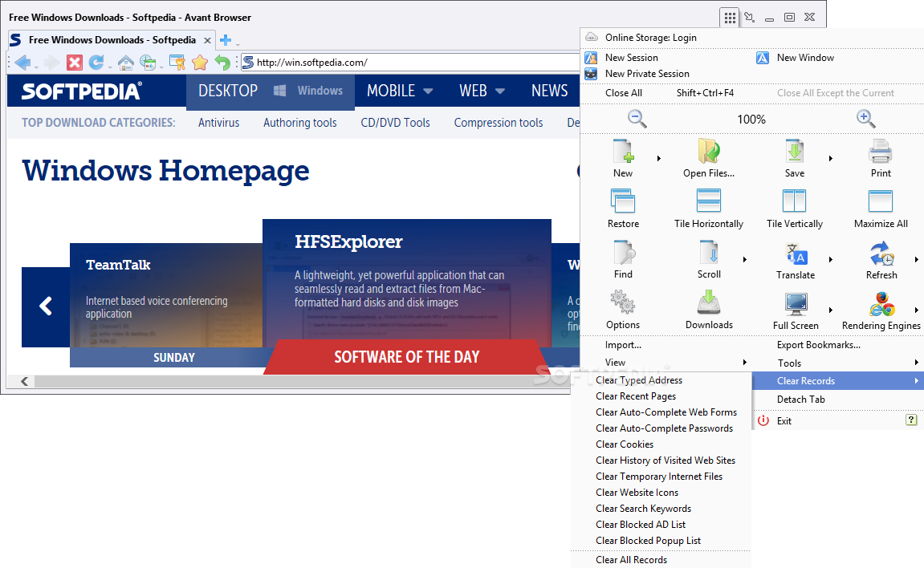Click the Save icon in menu
This screenshot has height=568, width=924.
795,152
